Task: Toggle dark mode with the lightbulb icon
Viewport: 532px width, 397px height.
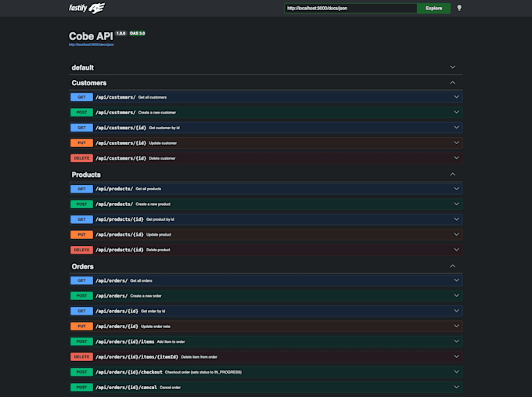Action: (459, 8)
